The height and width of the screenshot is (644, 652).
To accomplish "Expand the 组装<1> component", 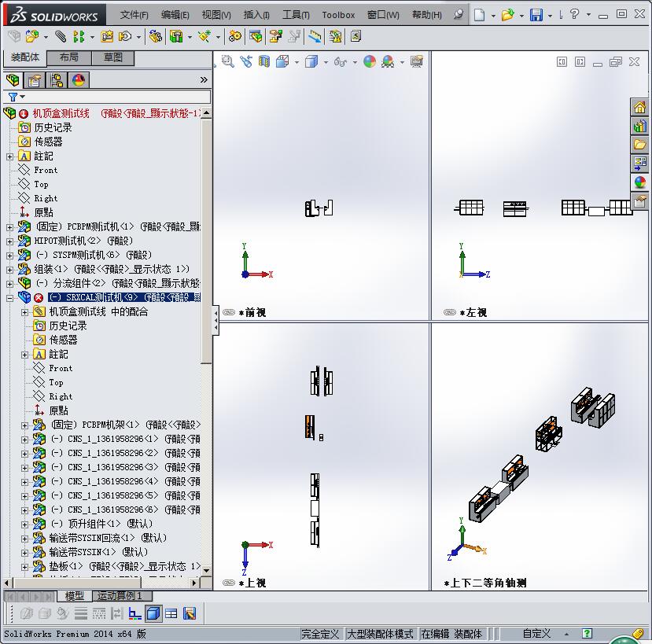I will [x=9, y=270].
